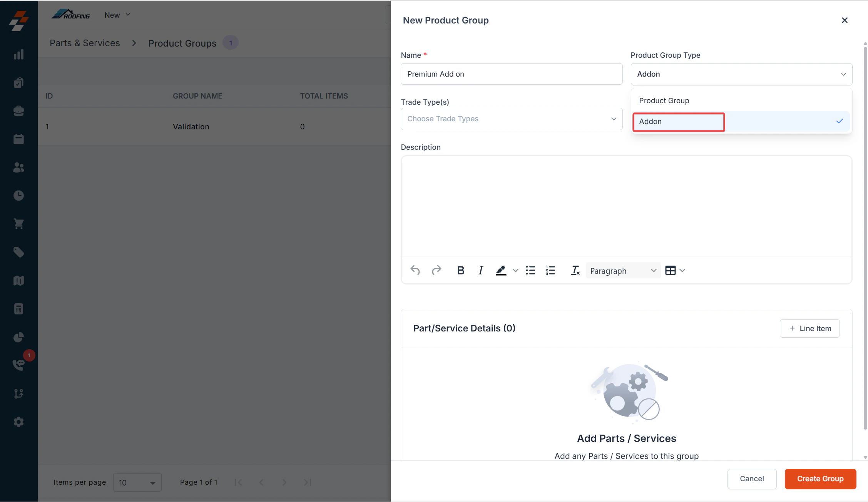Click the highlight color marker
Viewport: 868px width, 502px height.
tap(501, 271)
